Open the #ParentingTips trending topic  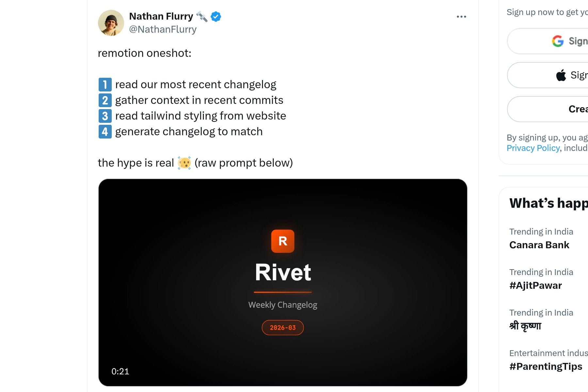546,367
